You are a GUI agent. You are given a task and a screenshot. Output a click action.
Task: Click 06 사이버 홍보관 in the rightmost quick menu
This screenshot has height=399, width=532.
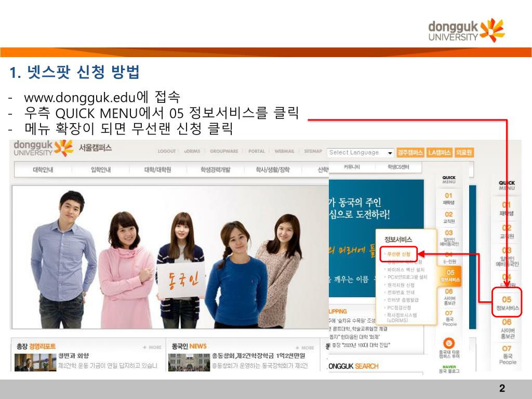click(507, 329)
